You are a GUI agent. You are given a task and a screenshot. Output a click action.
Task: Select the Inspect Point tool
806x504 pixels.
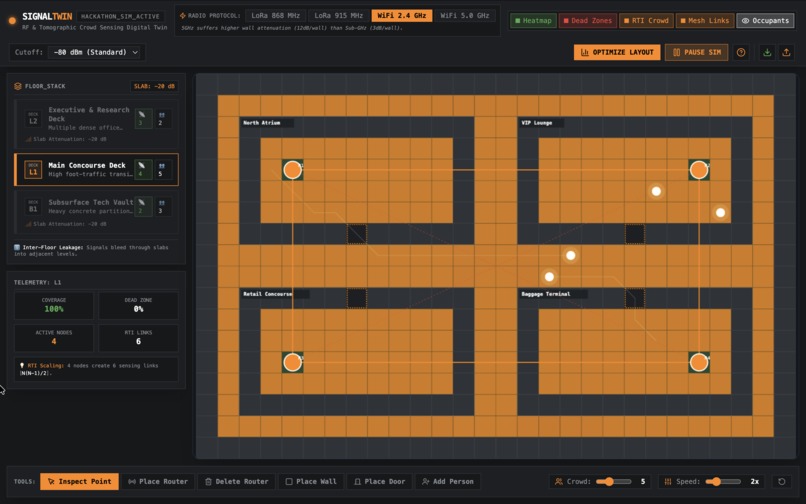79,481
